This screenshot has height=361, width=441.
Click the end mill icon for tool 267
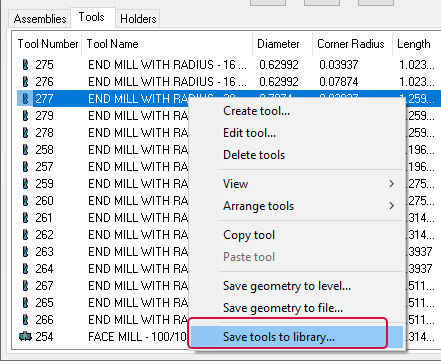[x=25, y=286]
